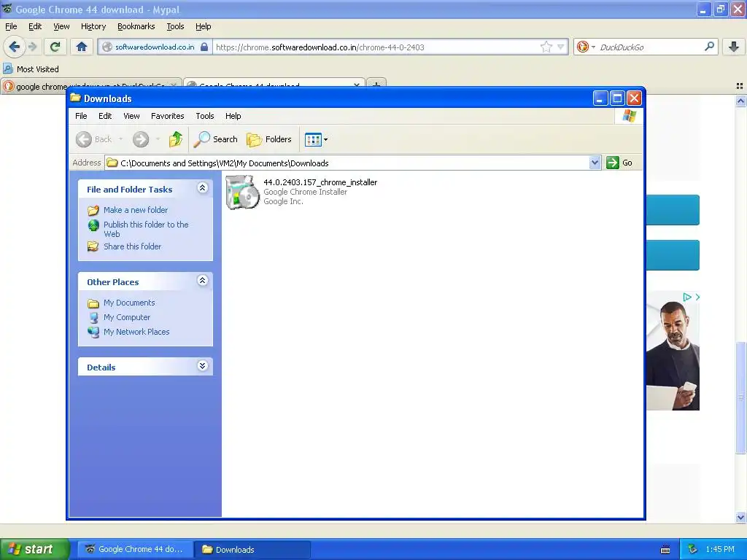Image resolution: width=747 pixels, height=560 pixels.
Task: Open the Mypal Tools menu
Action: pos(175,26)
